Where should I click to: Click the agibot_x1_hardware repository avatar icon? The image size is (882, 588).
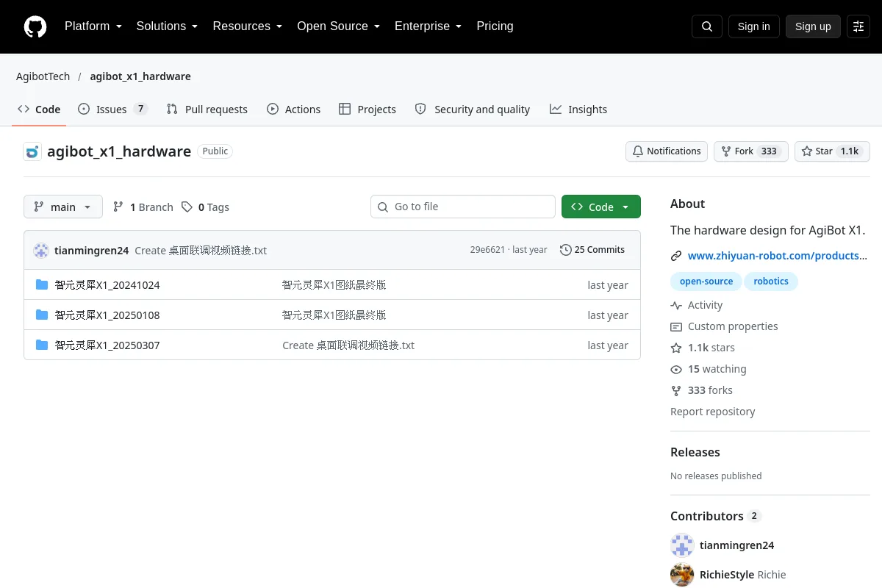pos(32,151)
